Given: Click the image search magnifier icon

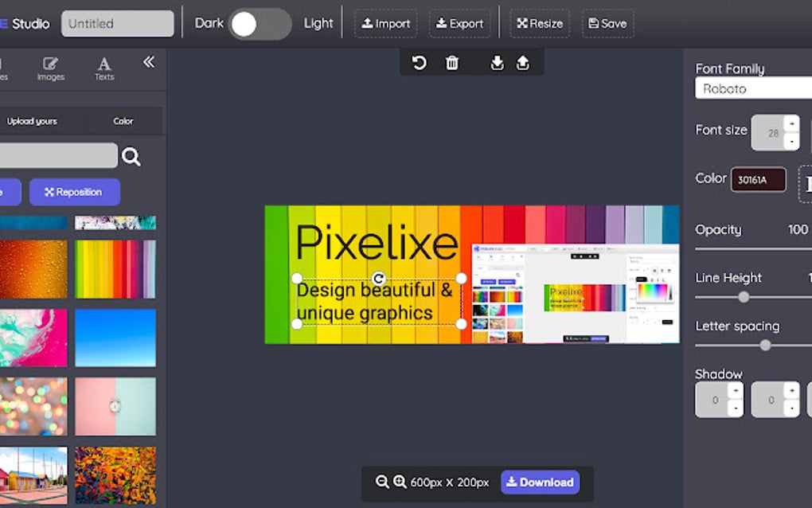Looking at the screenshot, I should 131,155.
